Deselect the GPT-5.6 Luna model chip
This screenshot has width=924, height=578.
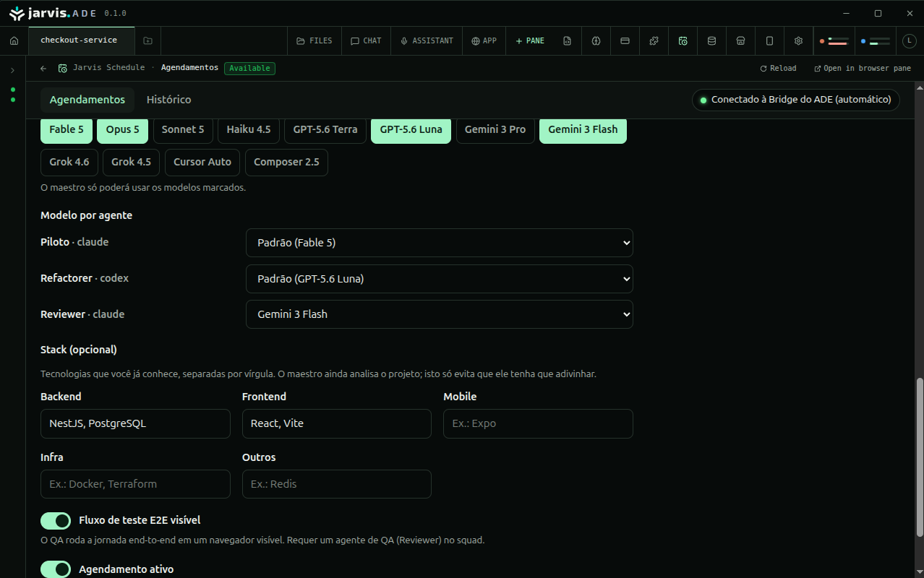pos(411,130)
